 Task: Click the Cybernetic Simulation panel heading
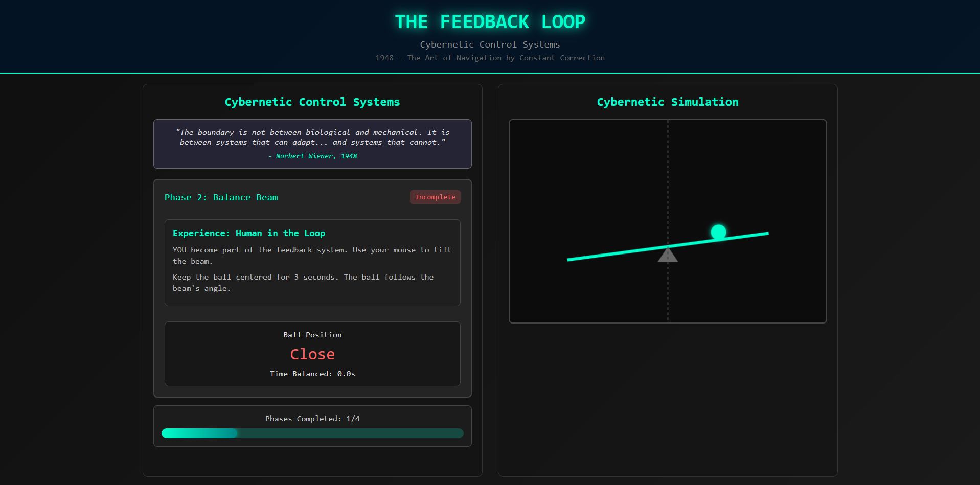click(x=668, y=102)
